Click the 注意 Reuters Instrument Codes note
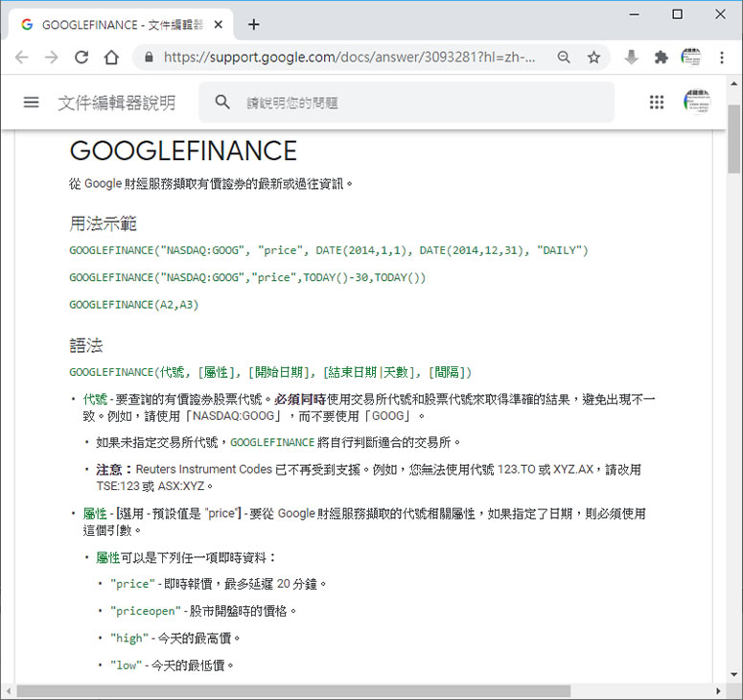 369,478
